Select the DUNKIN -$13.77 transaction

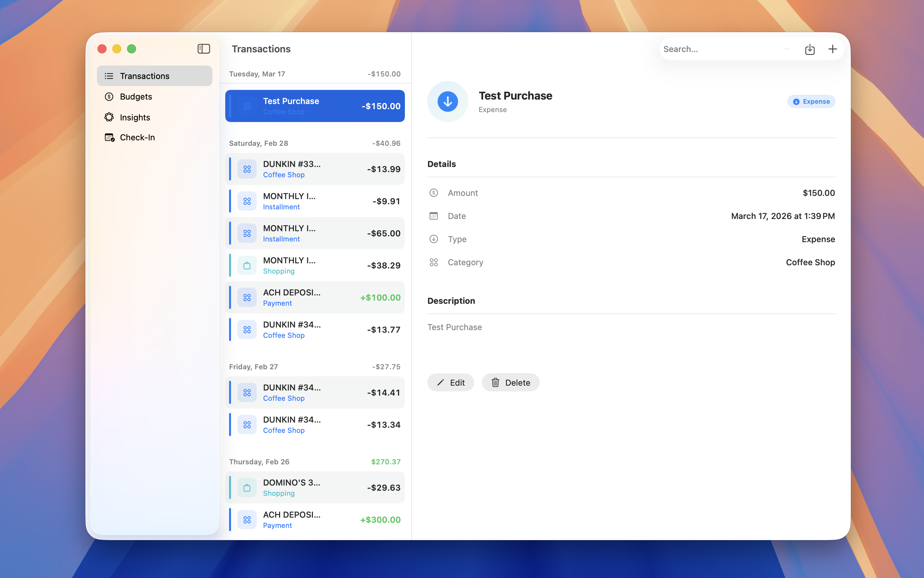pyautogui.click(x=315, y=329)
